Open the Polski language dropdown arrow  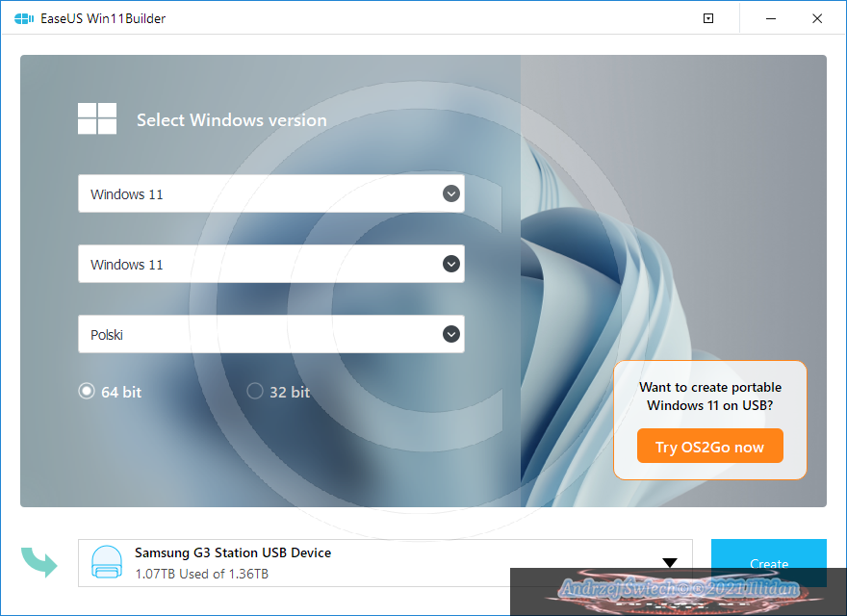click(x=451, y=334)
